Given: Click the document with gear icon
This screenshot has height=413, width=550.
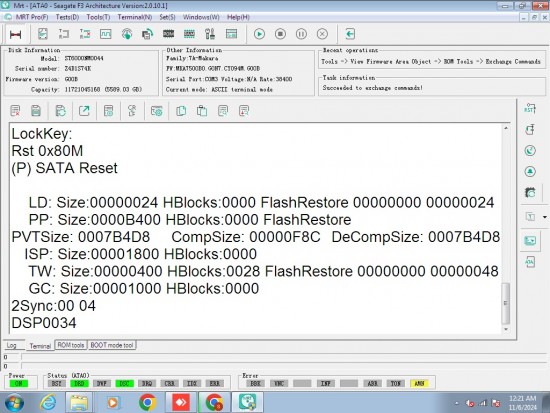Looking at the screenshot, I should 109,111.
